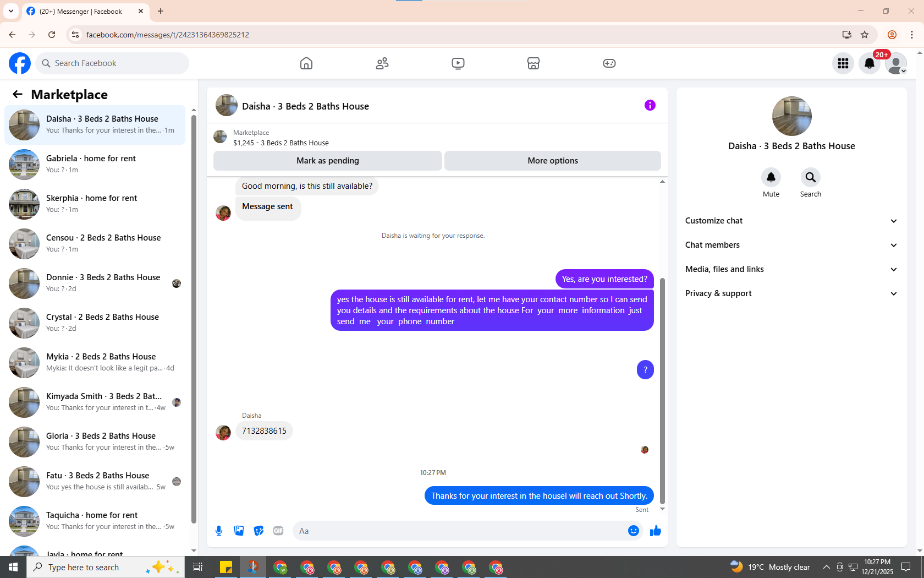
Task: Open the Gabriela · home for rent conversation
Action: coord(95,165)
